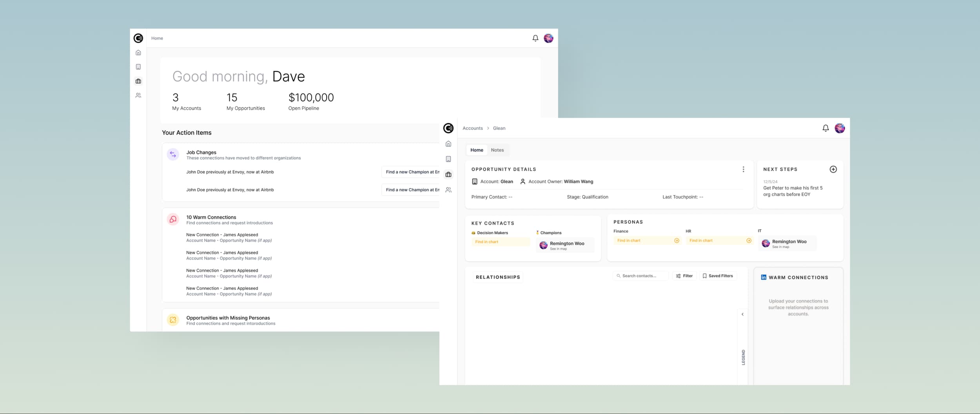Open home icon in Glean window sidebar
Viewport: 980px width, 414px height.
(x=448, y=144)
